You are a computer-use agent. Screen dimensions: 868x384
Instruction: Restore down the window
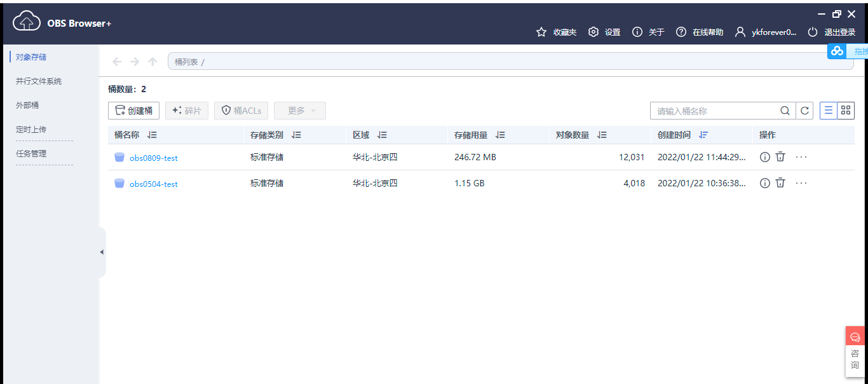(837, 13)
